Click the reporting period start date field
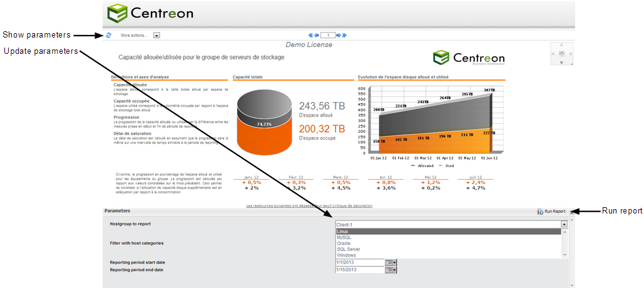Screen dimensions: 644x288 point(360,262)
